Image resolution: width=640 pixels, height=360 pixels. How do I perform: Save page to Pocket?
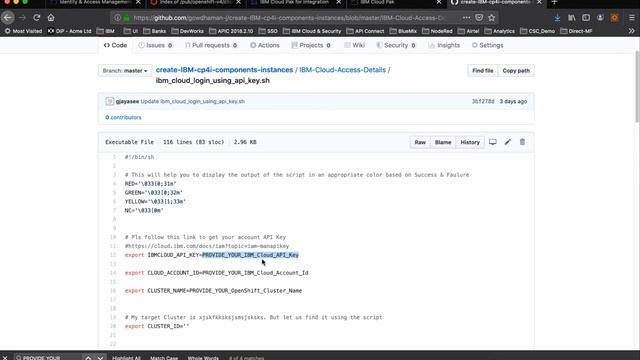pos(479,18)
